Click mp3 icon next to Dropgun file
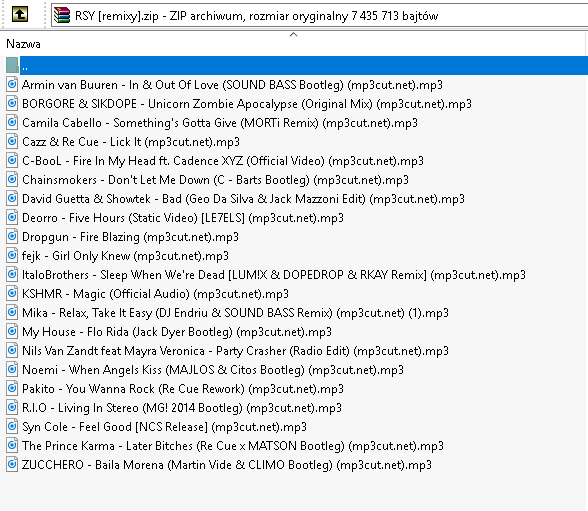This screenshot has width=588, height=511. (x=12, y=237)
